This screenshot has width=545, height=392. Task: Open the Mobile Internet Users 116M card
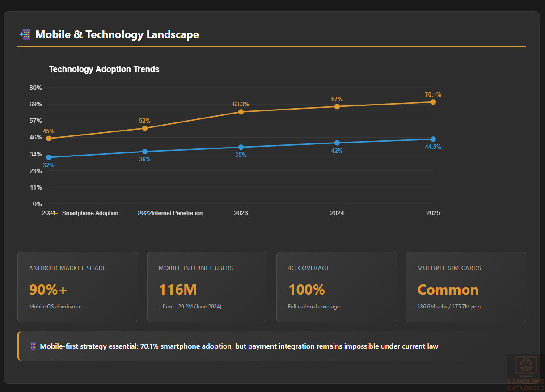[x=207, y=287]
